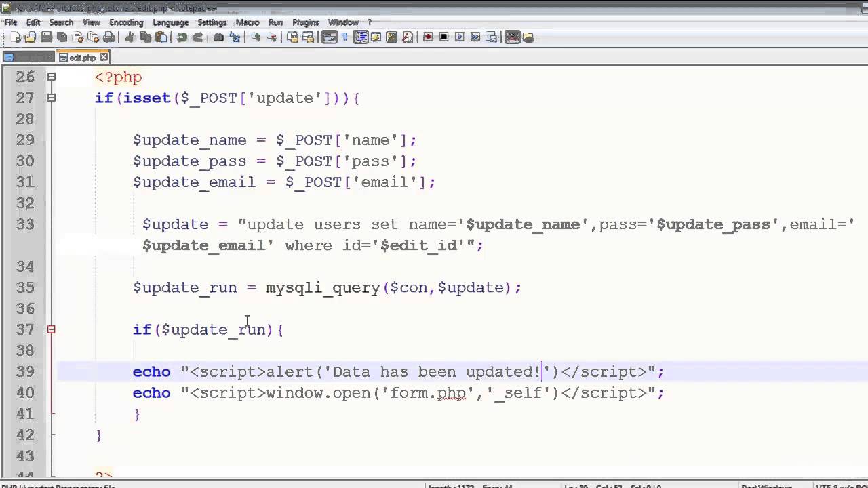Undo the last edit via toolbar
This screenshot has height=488, width=868.
pyautogui.click(x=182, y=37)
